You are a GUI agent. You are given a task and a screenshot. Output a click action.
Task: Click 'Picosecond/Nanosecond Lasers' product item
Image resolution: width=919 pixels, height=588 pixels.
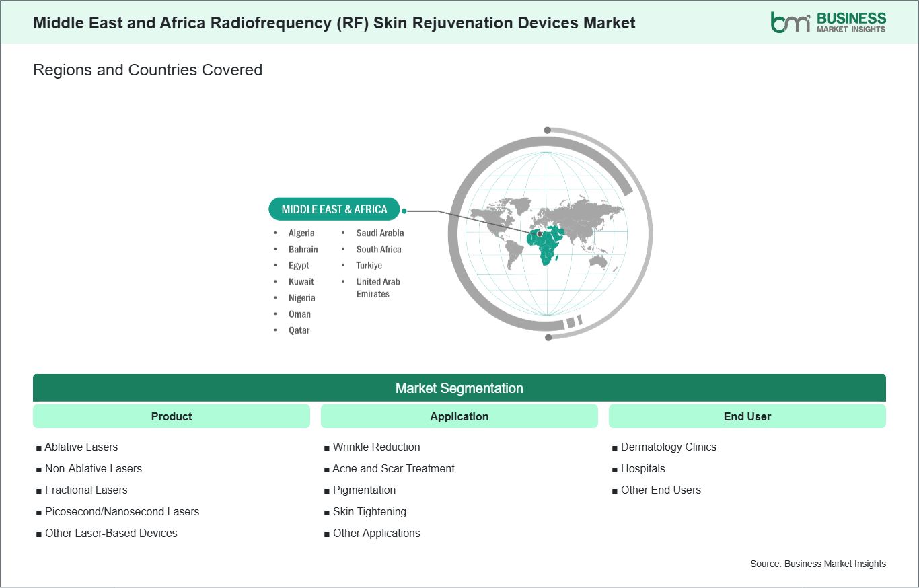[x=122, y=511]
